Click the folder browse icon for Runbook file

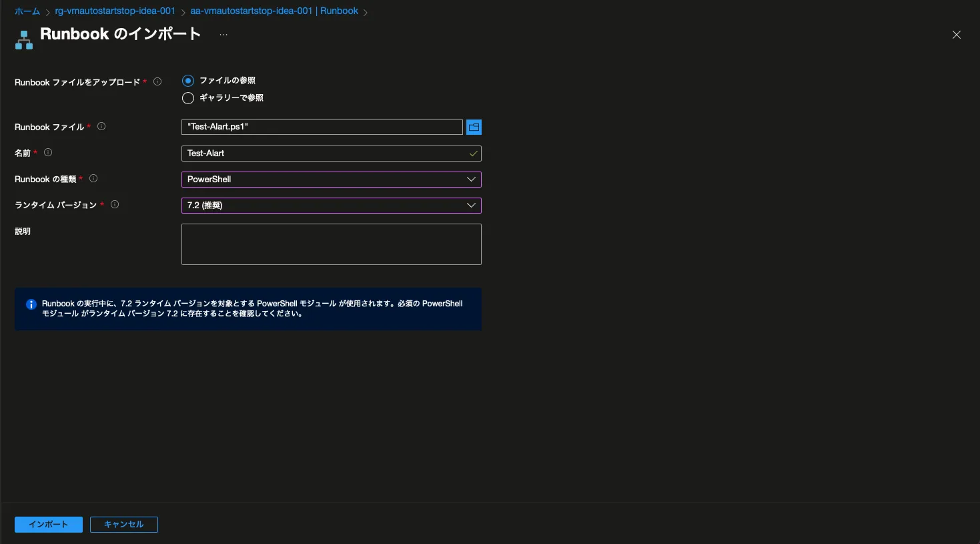(474, 127)
